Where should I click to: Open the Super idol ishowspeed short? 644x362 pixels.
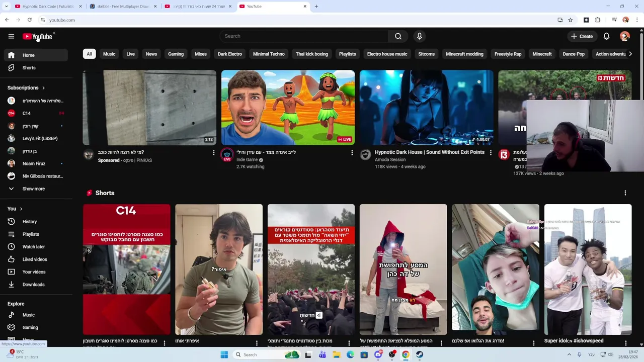[x=588, y=269]
